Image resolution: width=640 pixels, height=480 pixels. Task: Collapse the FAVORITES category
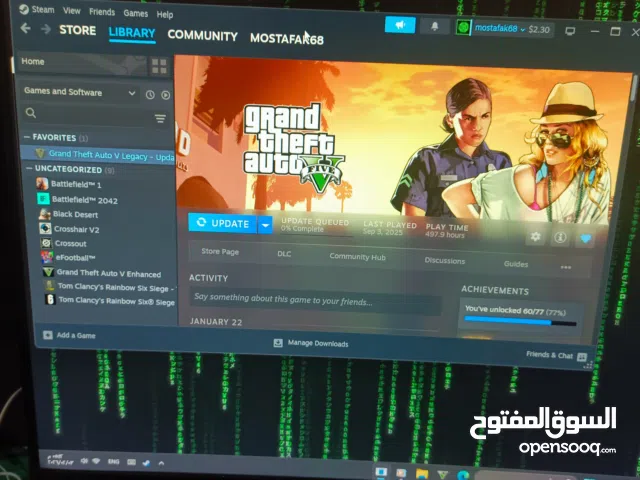pos(27,137)
